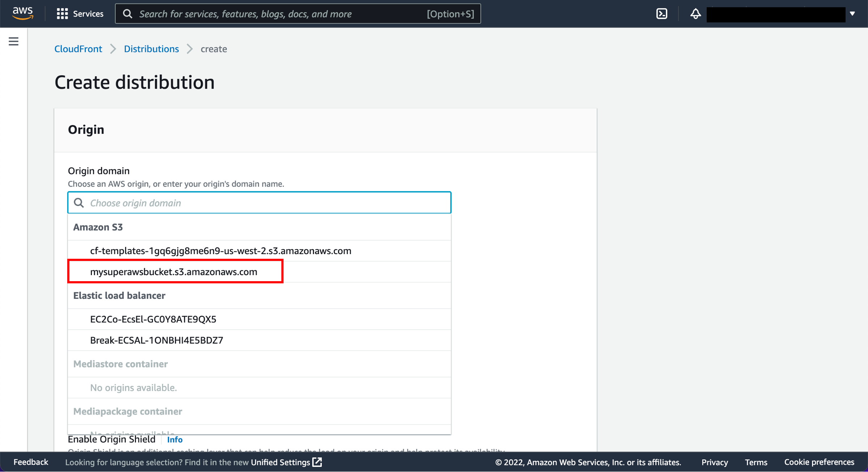Click the Choose origin domain field
Image resolution: width=868 pixels, height=472 pixels.
click(x=259, y=203)
